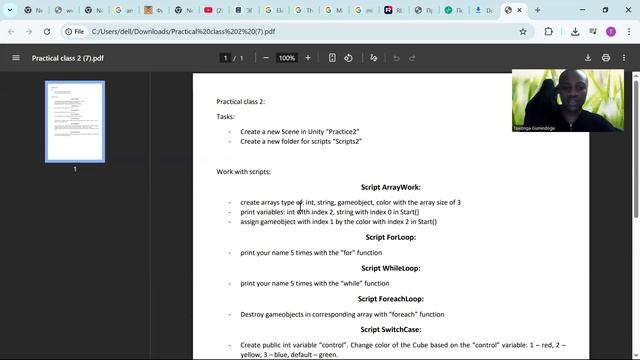Click the "Practical class 2:" heading
640x360 pixels.
[241, 101]
